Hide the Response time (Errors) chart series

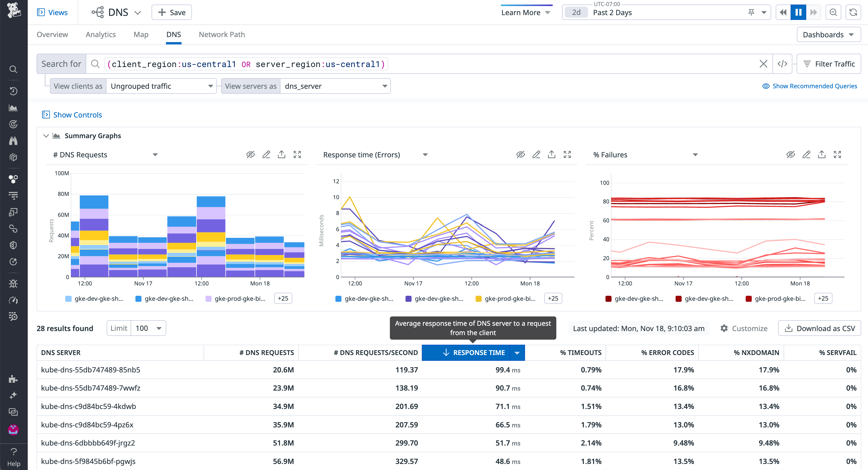520,154
